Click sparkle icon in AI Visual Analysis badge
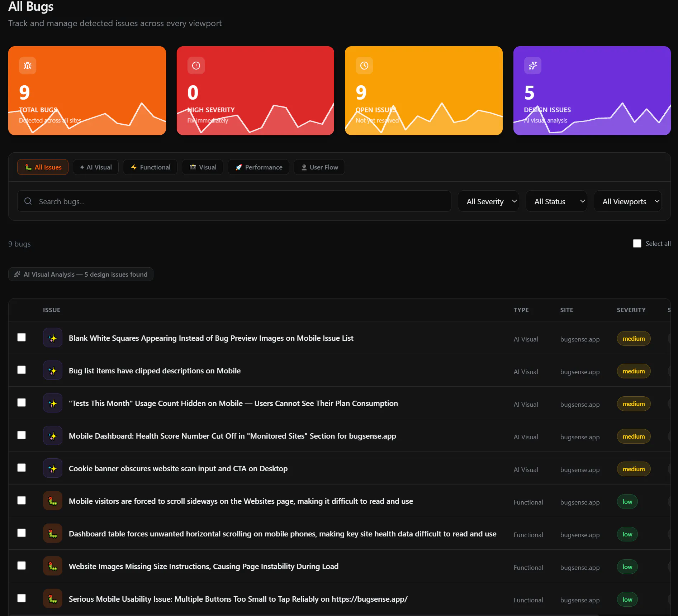The image size is (678, 616). pyautogui.click(x=17, y=274)
